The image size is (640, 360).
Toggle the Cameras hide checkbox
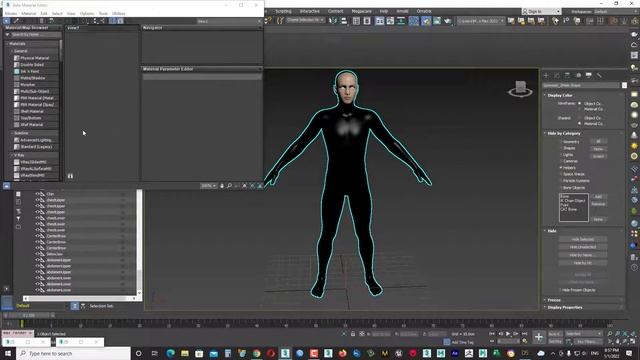[561, 161]
